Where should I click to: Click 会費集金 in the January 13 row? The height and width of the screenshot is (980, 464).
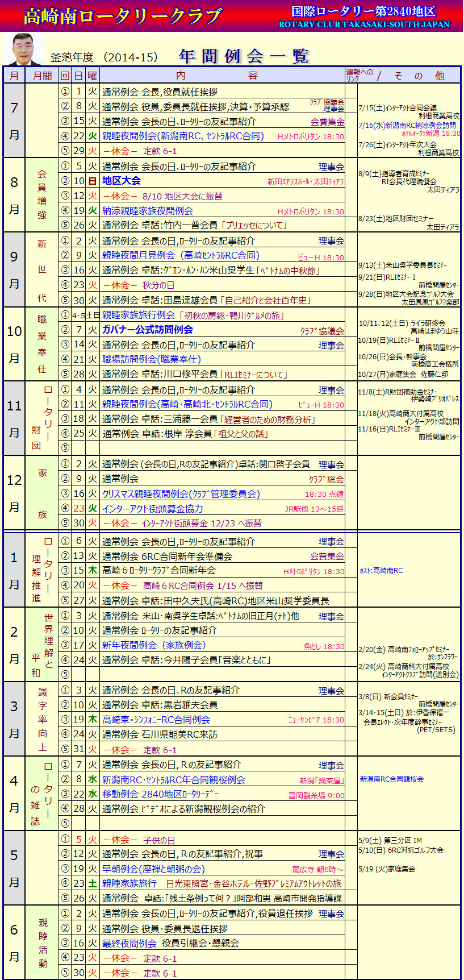pyautogui.click(x=327, y=557)
